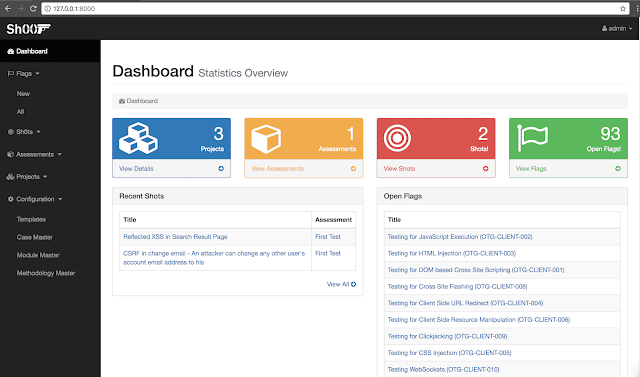Reload the page with browser refresh icon
The height and width of the screenshot is (377, 640).
pyautogui.click(x=33, y=8)
